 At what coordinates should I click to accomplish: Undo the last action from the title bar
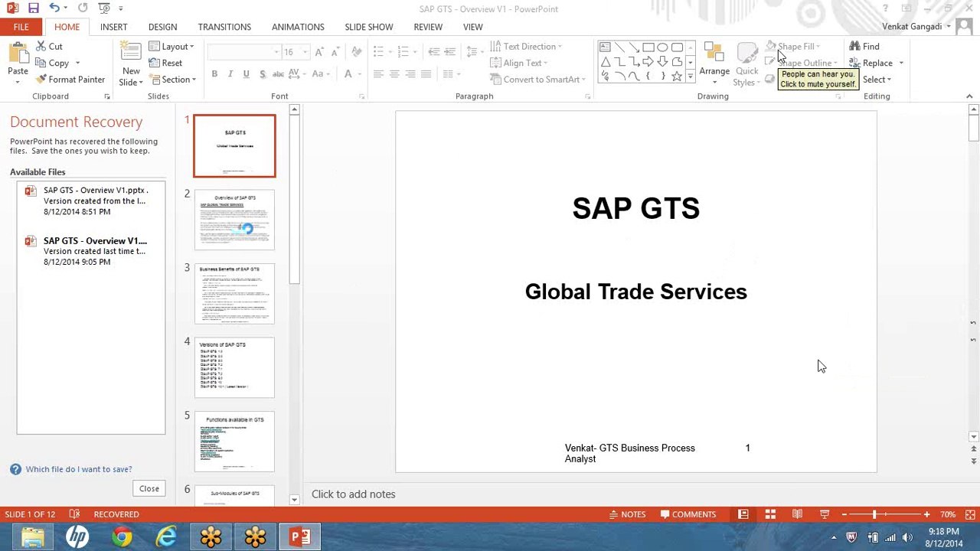54,8
